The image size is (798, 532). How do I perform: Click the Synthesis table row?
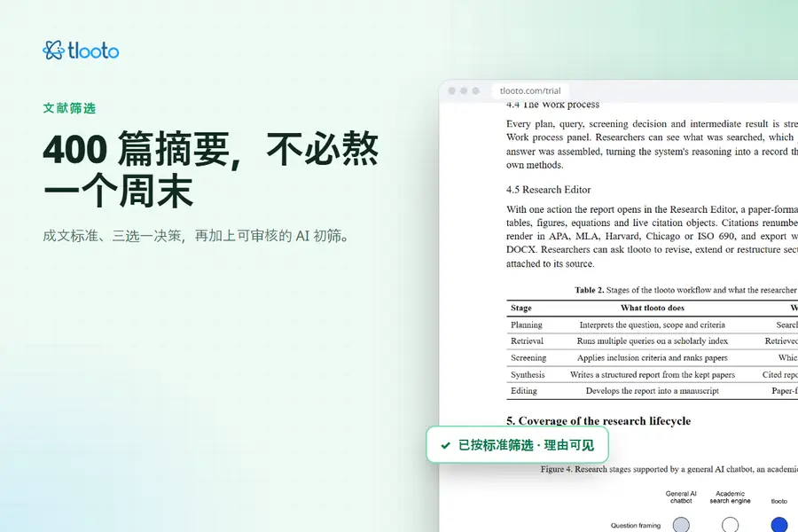[x=652, y=375]
